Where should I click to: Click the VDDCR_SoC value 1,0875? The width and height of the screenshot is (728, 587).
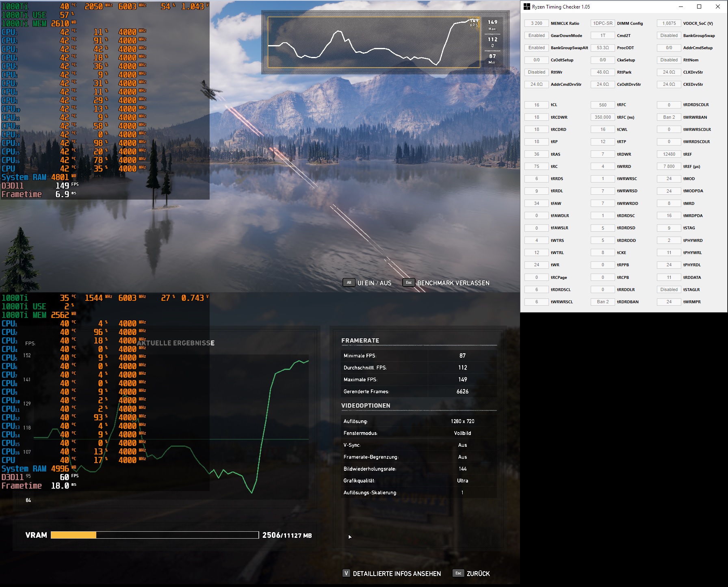669,23
